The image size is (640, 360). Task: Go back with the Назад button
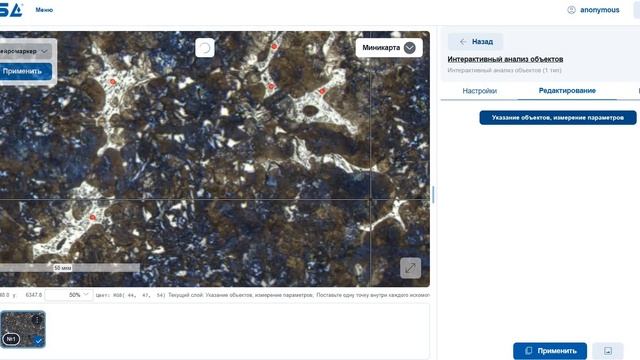click(x=476, y=42)
